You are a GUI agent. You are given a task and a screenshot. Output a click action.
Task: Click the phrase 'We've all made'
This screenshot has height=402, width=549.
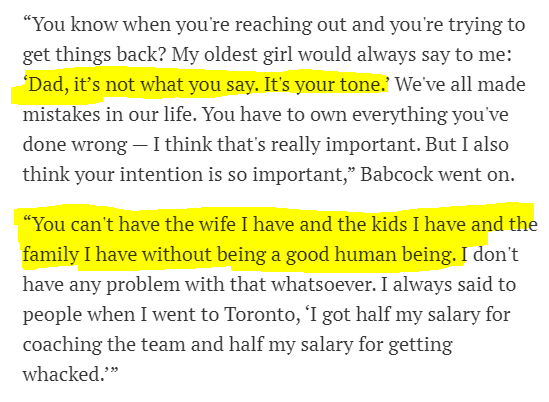pyautogui.click(x=460, y=84)
